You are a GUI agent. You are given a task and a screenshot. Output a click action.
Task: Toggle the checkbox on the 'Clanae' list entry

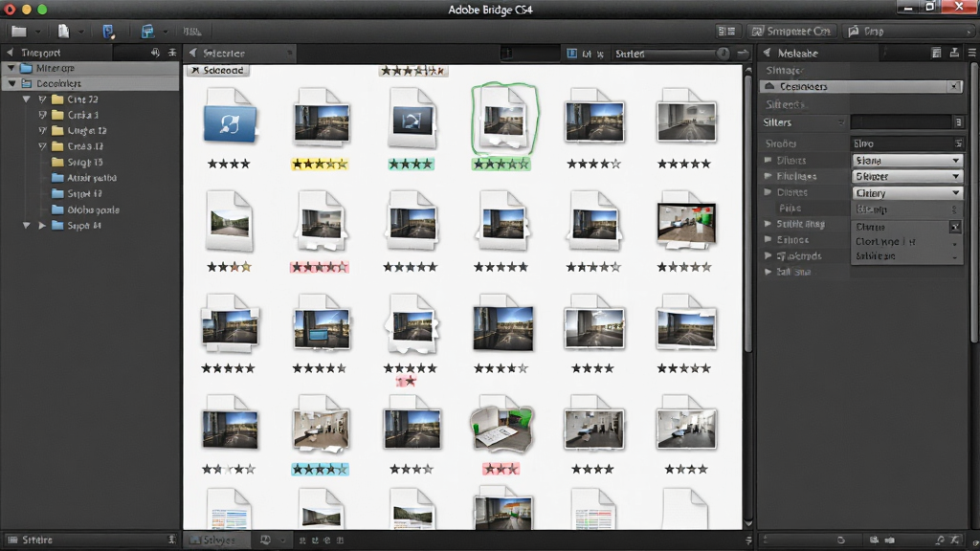click(x=955, y=227)
